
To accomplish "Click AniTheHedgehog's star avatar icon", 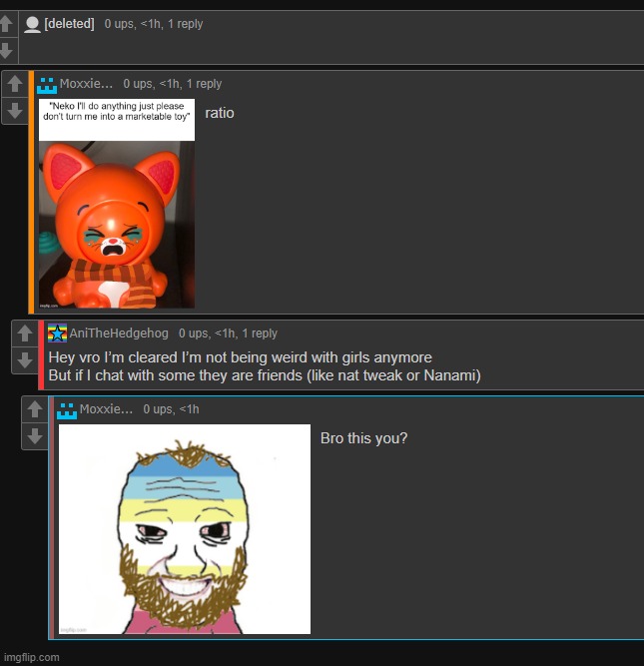I will coord(57,333).
